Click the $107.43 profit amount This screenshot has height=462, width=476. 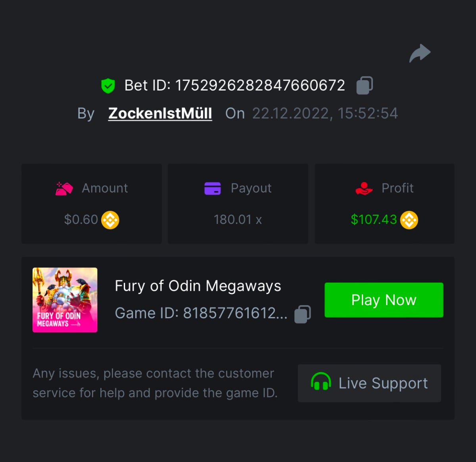(374, 219)
